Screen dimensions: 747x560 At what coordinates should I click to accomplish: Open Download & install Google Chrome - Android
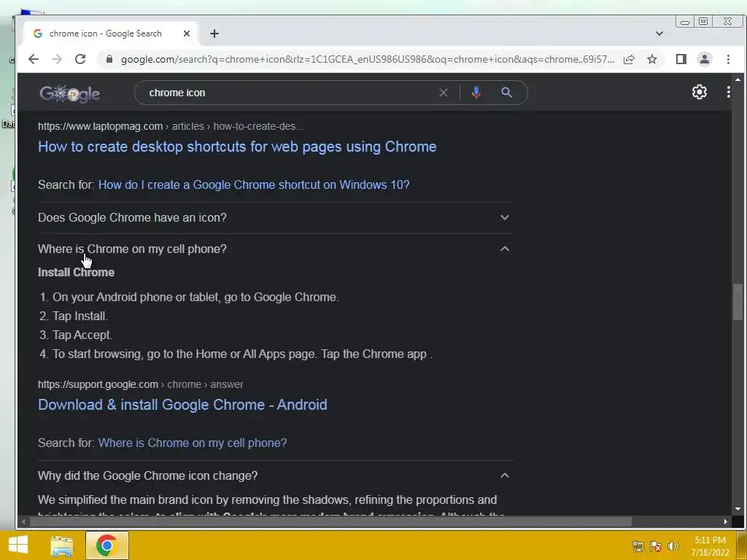point(182,405)
